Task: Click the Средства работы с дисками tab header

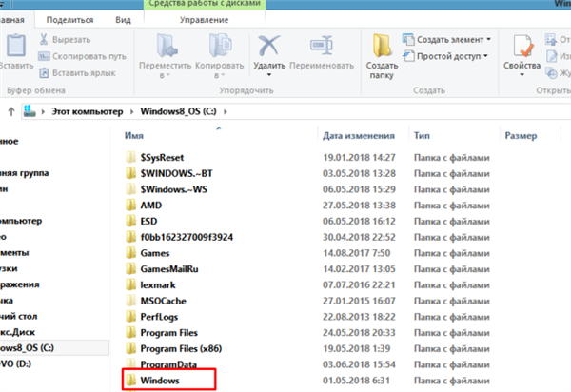Action: (x=205, y=4)
